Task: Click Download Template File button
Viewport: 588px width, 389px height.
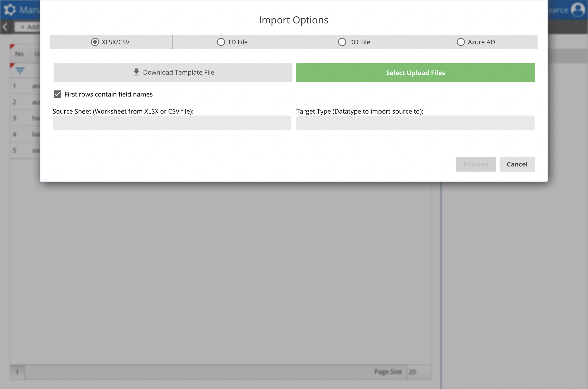Action: (173, 72)
